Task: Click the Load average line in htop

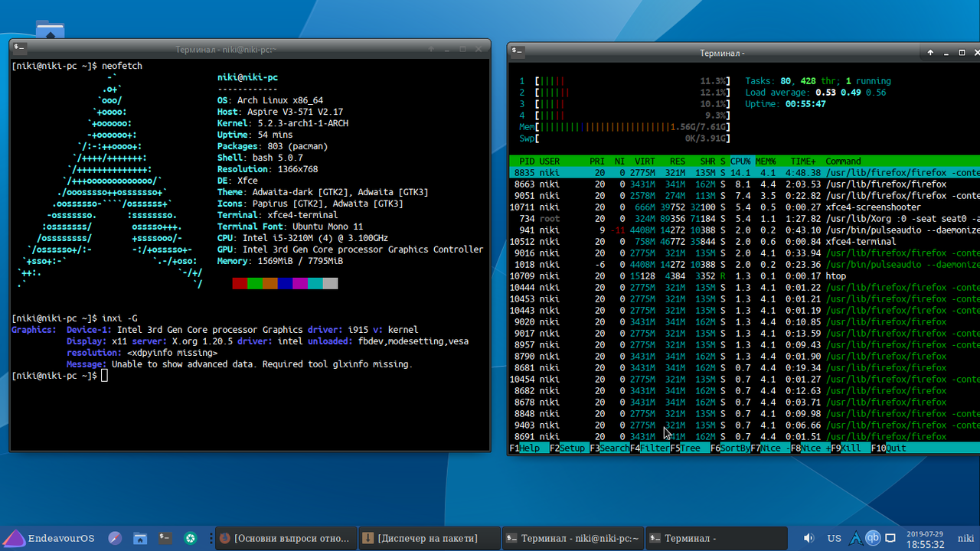Action: [815, 93]
